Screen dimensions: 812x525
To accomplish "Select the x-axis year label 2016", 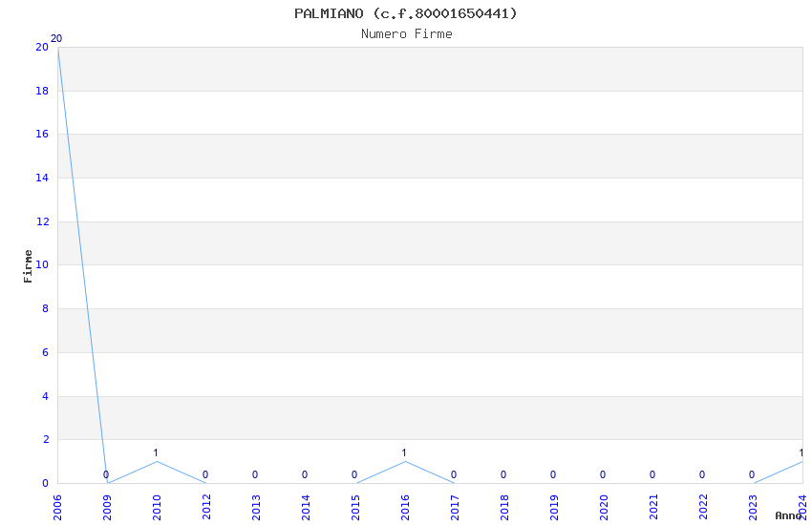I will coord(405,508).
